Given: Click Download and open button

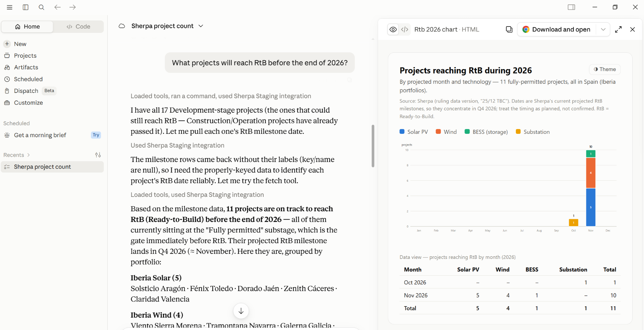Looking at the screenshot, I should pos(557,30).
